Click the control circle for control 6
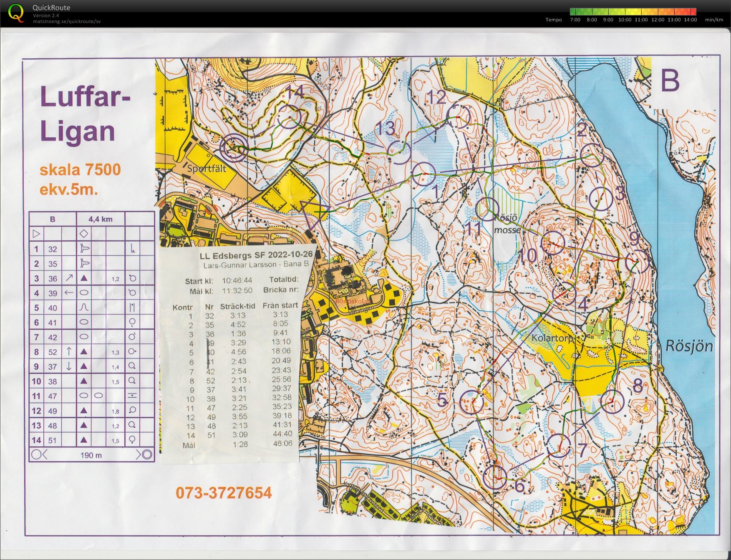This screenshot has width=731, height=560. click(495, 477)
